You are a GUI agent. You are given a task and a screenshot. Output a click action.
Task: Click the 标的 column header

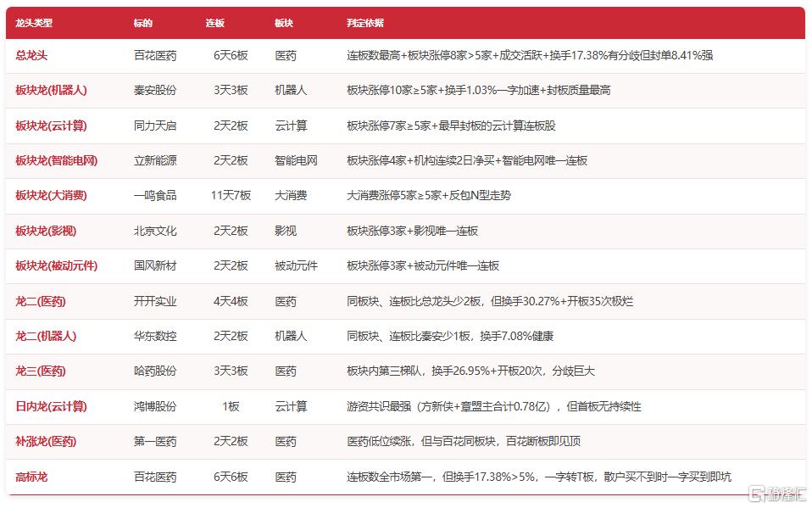pyautogui.click(x=143, y=23)
